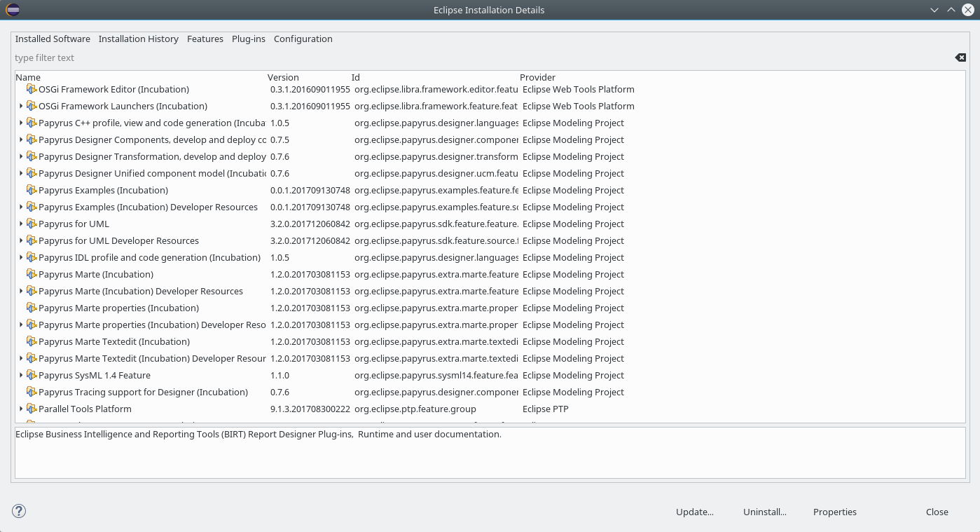Click the icon beside Papyrus Marte Textedit (Incubation) non-developer row
Image resolution: width=980 pixels, height=532 pixels.
tap(32, 341)
